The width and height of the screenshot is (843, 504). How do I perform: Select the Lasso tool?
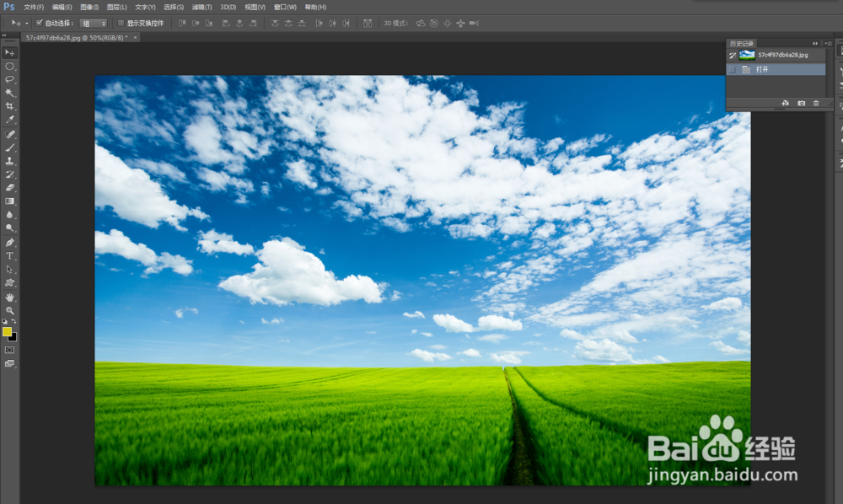10,79
